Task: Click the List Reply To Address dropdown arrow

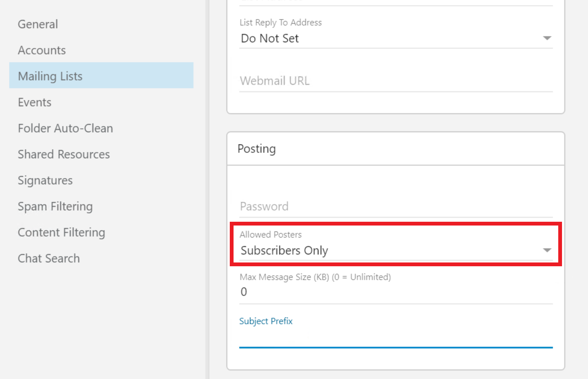Action: 547,38
